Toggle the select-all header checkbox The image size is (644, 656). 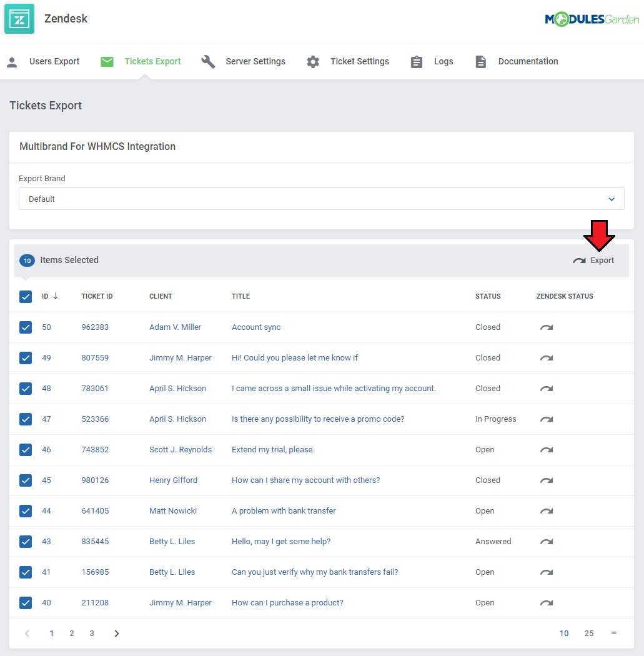(x=26, y=297)
